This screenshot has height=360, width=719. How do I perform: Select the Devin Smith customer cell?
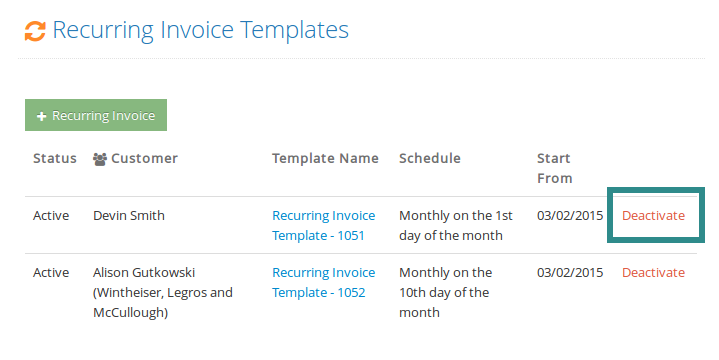(x=129, y=216)
